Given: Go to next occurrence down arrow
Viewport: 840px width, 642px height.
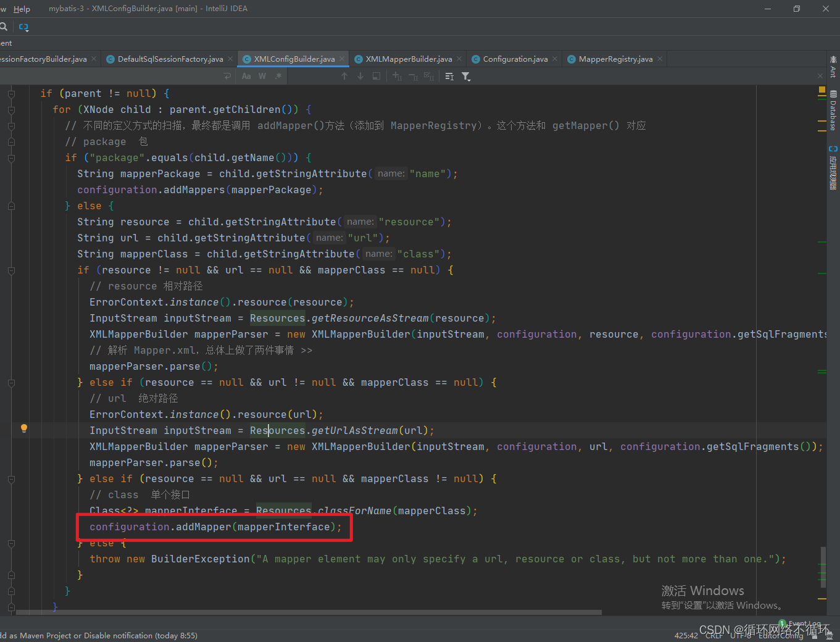Looking at the screenshot, I should pos(360,76).
